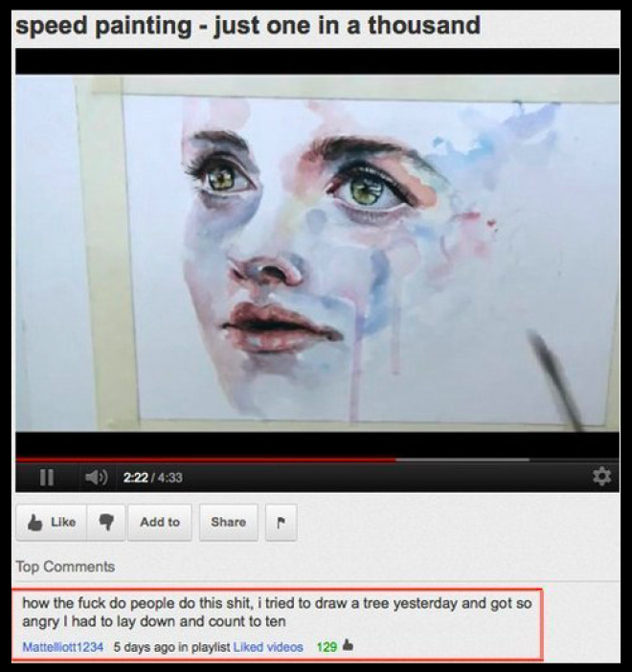Seek on the red progress bar
632x672 pixels.
coord(206,459)
